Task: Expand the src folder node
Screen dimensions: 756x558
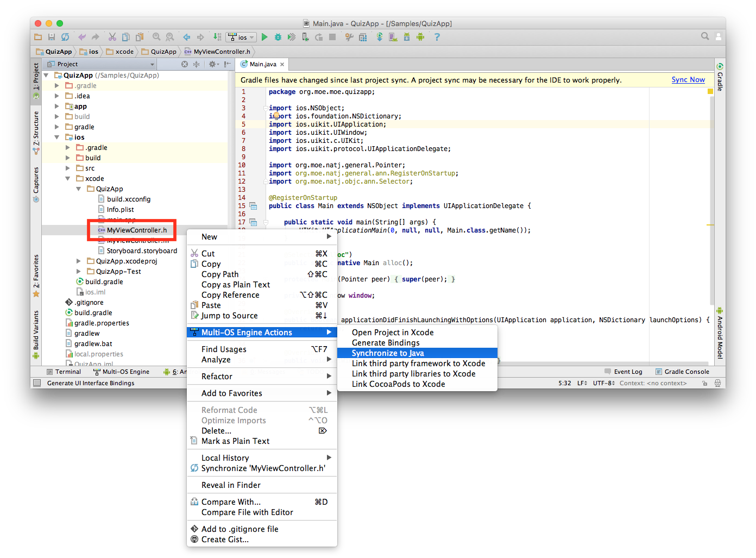Action: point(68,168)
